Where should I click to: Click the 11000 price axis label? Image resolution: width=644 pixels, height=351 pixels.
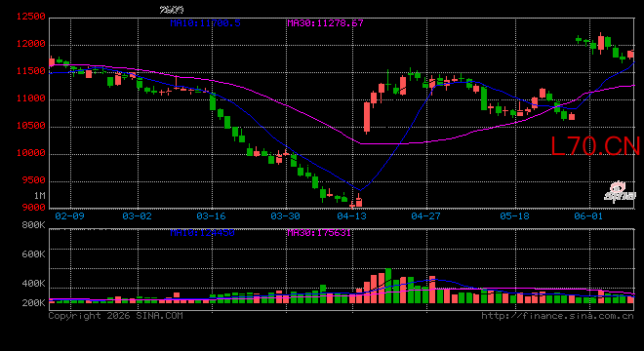pos(31,98)
